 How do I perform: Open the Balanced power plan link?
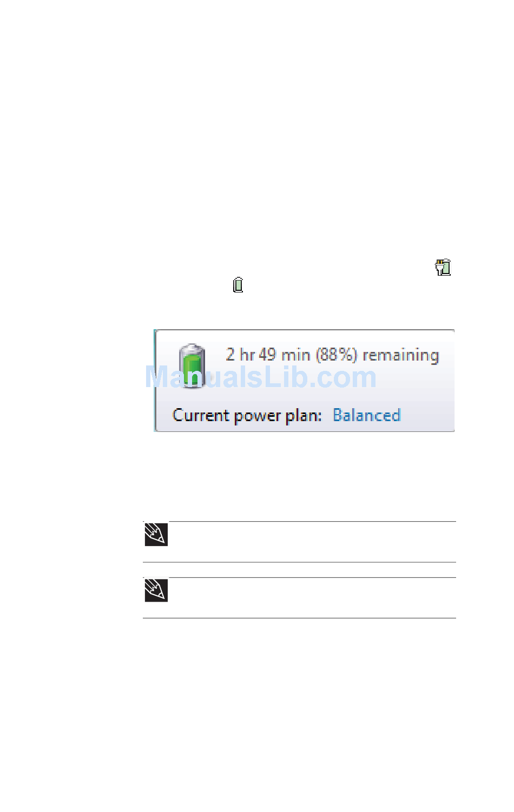click(366, 415)
